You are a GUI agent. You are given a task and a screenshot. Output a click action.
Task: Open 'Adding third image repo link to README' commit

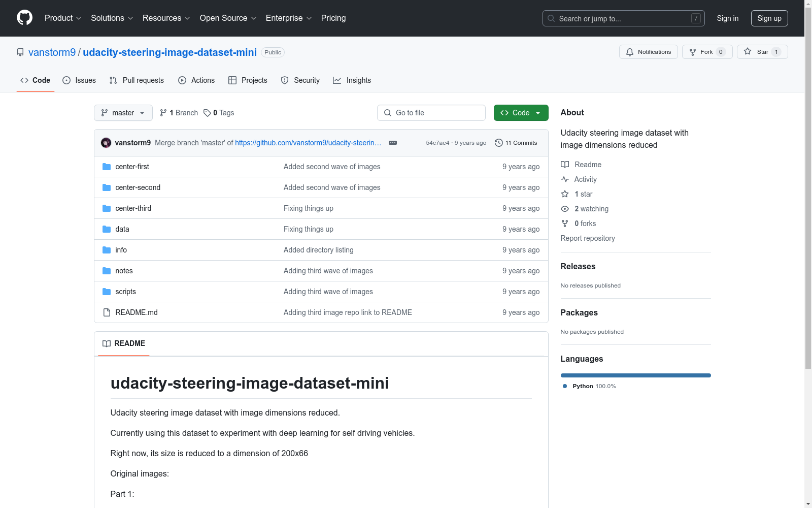[348, 312]
